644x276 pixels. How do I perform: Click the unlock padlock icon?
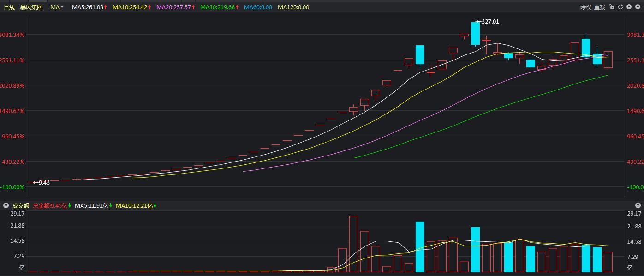612,7
